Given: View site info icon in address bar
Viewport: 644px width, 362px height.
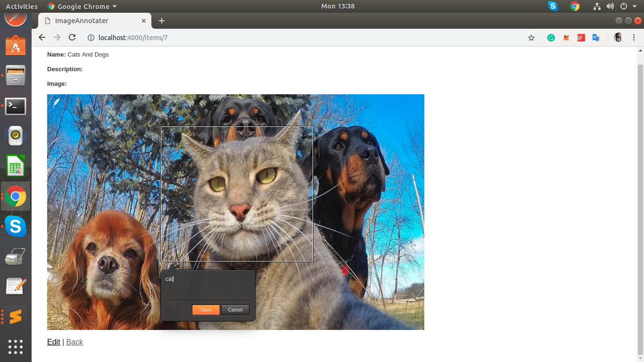Looking at the screenshot, I should pos(91,38).
